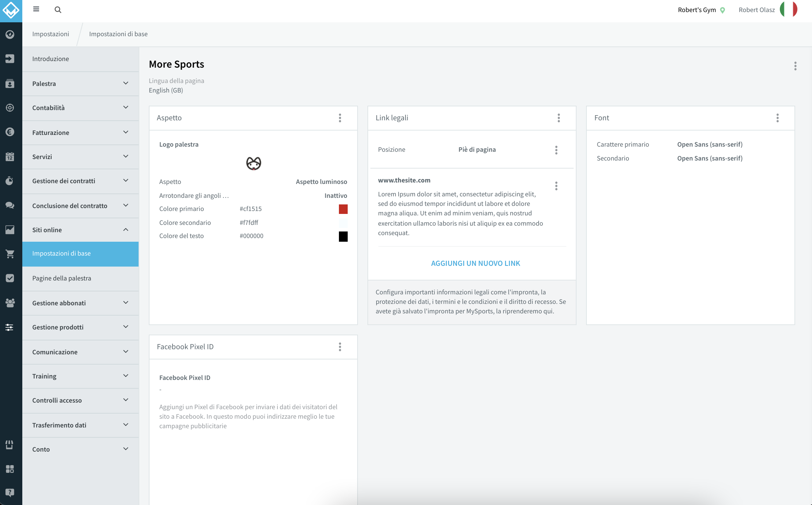
Task: Select Pagine della palestra menu item
Action: coord(80,278)
